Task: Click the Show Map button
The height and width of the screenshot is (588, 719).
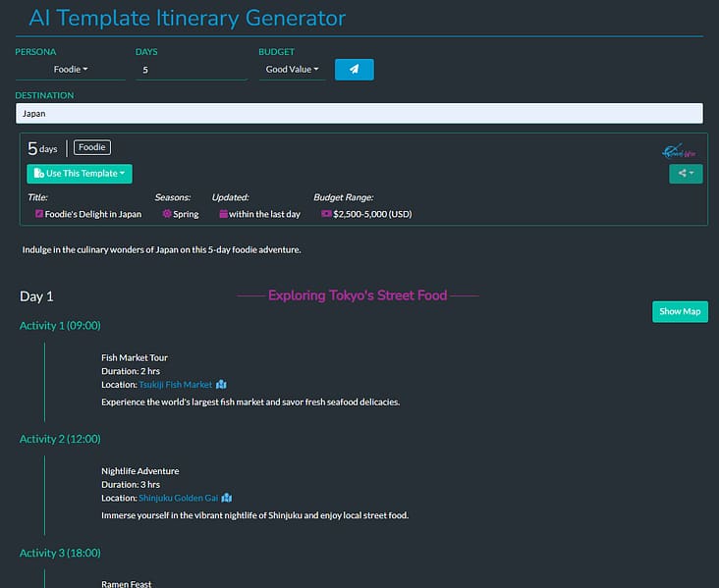Action: click(x=680, y=311)
